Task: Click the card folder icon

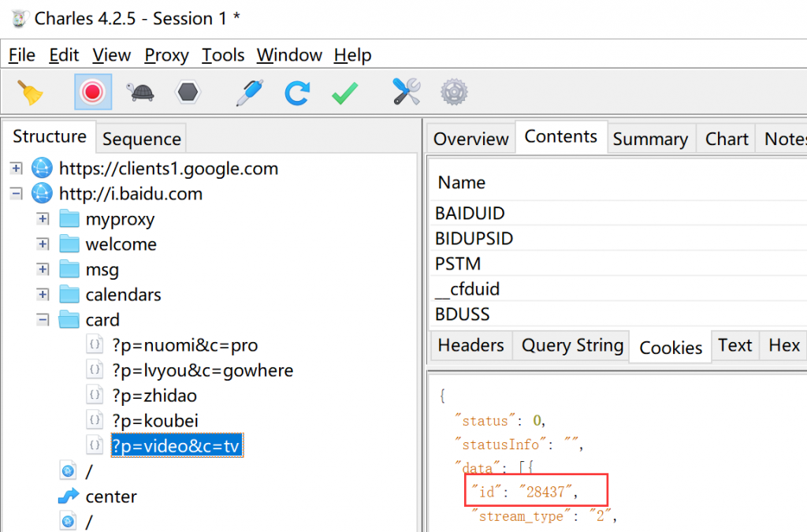Action: 69,319
